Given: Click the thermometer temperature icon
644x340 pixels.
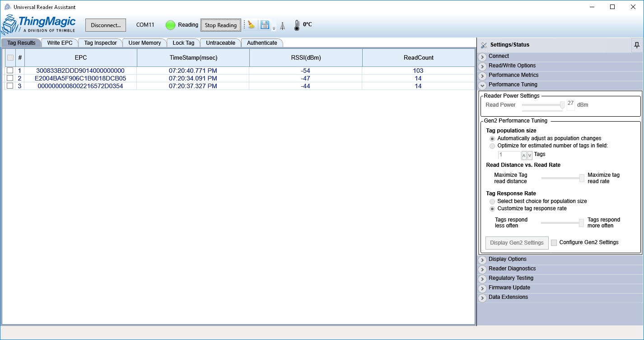Looking at the screenshot, I should point(297,25).
